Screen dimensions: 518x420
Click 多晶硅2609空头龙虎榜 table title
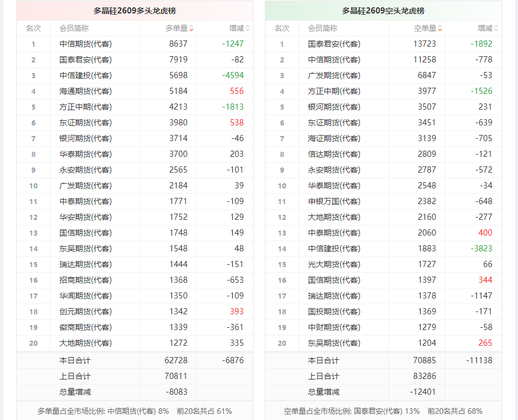(x=383, y=11)
